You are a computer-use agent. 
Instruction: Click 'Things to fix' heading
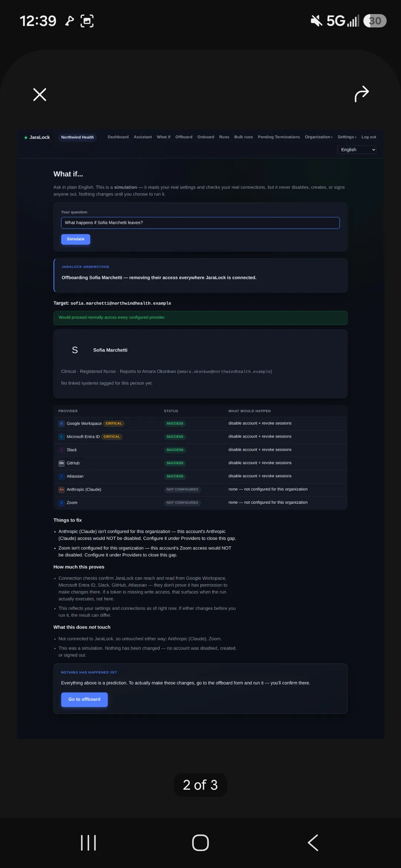(x=68, y=520)
